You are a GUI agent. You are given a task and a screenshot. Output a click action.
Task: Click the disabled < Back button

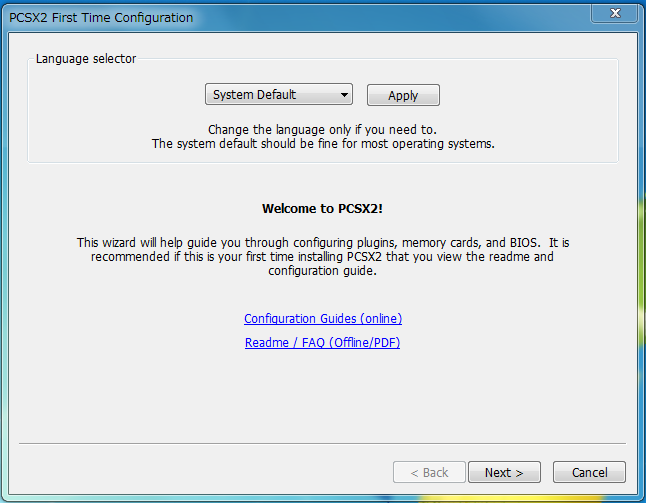429,472
